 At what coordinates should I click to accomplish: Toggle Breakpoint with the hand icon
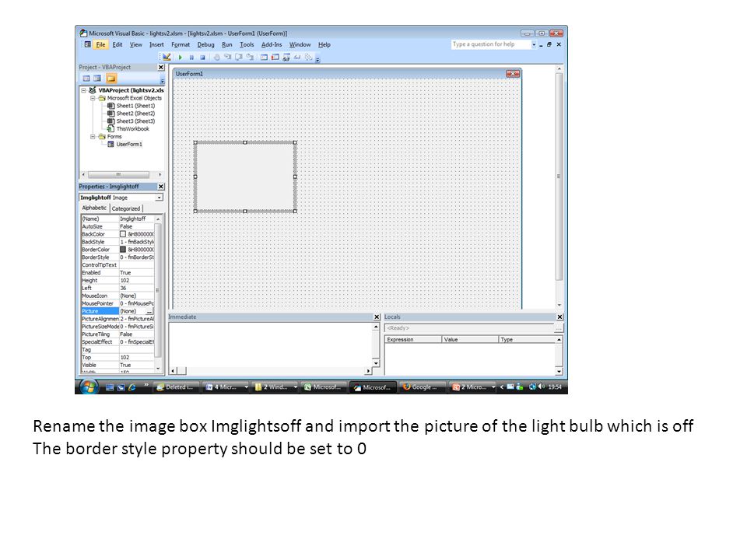coord(216,57)
